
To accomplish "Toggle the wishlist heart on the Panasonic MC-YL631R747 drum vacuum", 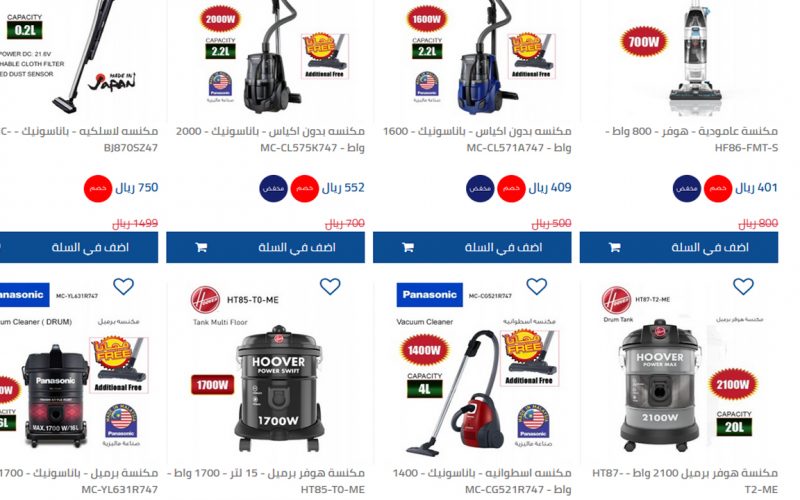I will [123, 286].
